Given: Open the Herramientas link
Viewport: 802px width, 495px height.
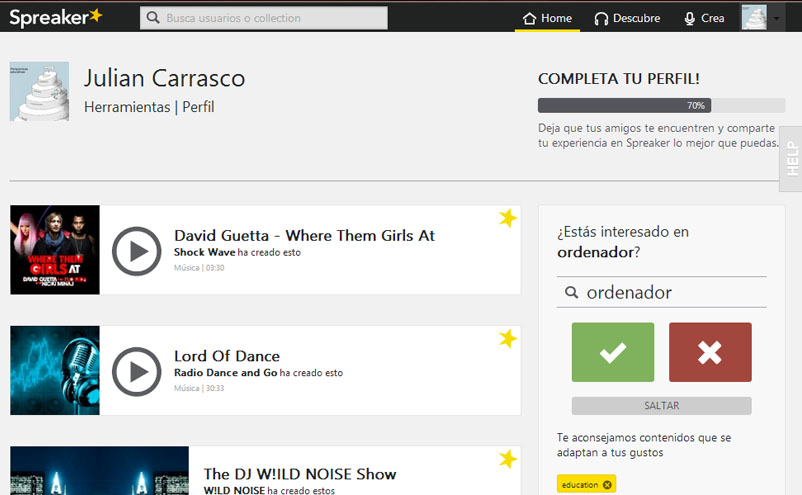Looking at the screenshot, I should 127,107.
